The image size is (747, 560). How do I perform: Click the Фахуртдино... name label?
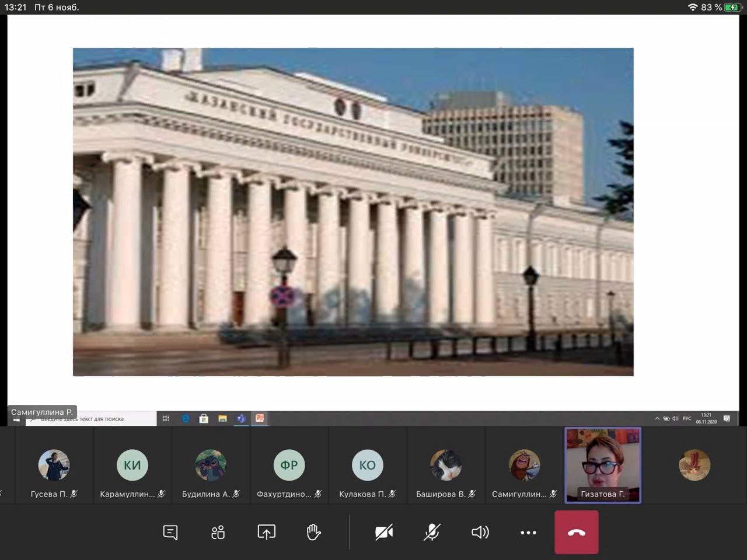coord(284,494)
